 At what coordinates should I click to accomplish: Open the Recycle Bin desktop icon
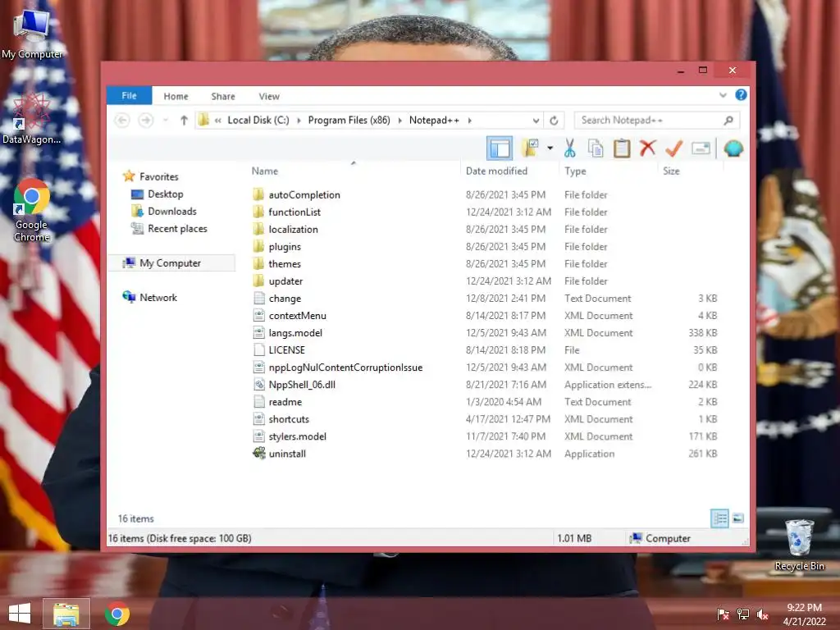[x=799, y=545]
